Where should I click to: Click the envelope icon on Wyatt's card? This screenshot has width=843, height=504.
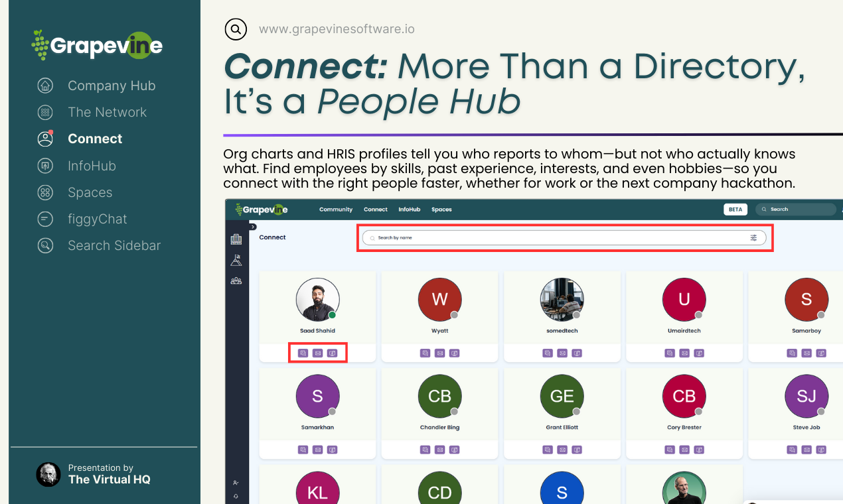click(440, 353)
